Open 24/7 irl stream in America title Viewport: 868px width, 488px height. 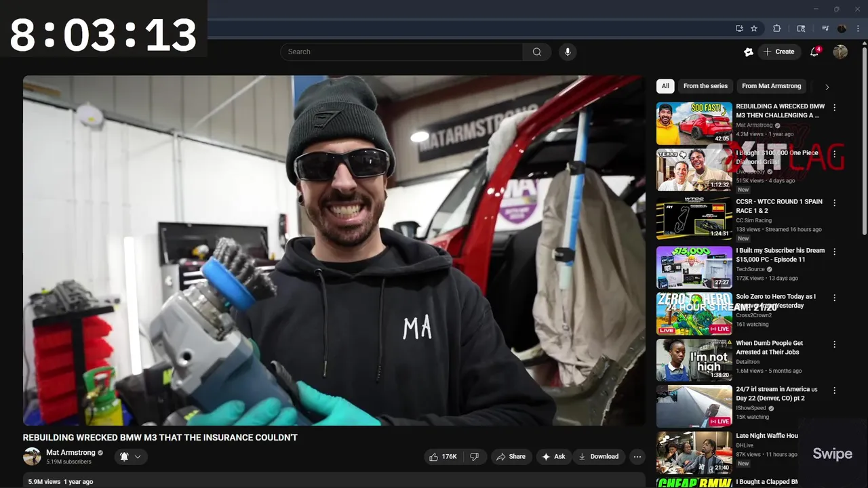[x=777, y=394]
